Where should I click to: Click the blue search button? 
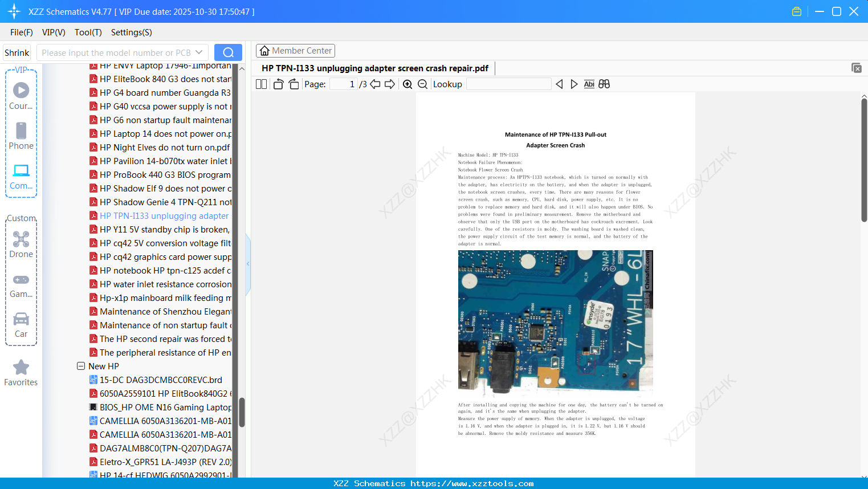(x=228, y=52)
